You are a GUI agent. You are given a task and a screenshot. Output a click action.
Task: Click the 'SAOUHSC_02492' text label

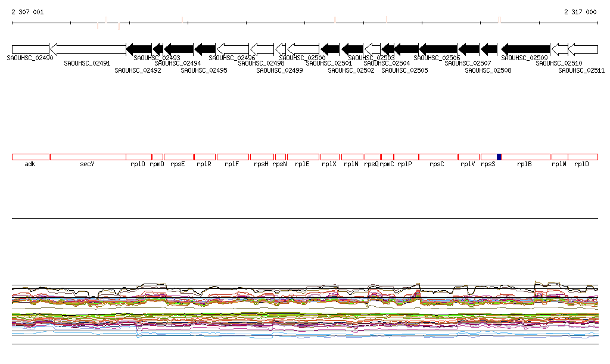pos(138,70)
